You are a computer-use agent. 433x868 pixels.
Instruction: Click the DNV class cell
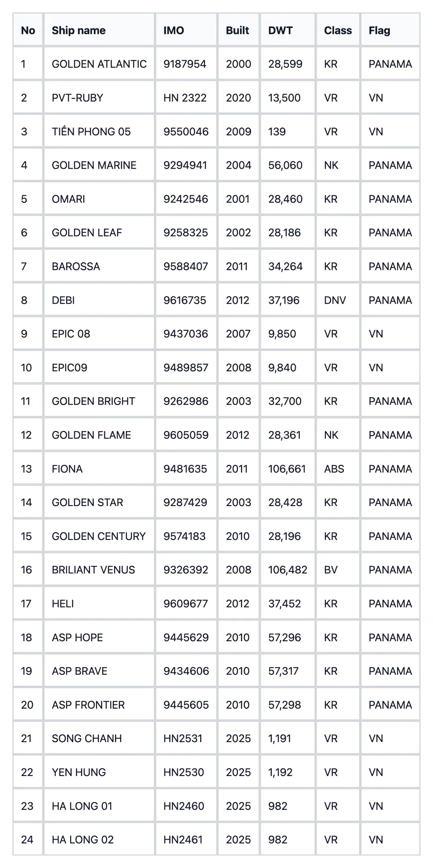pyautogui.click(x=335, y=300)
